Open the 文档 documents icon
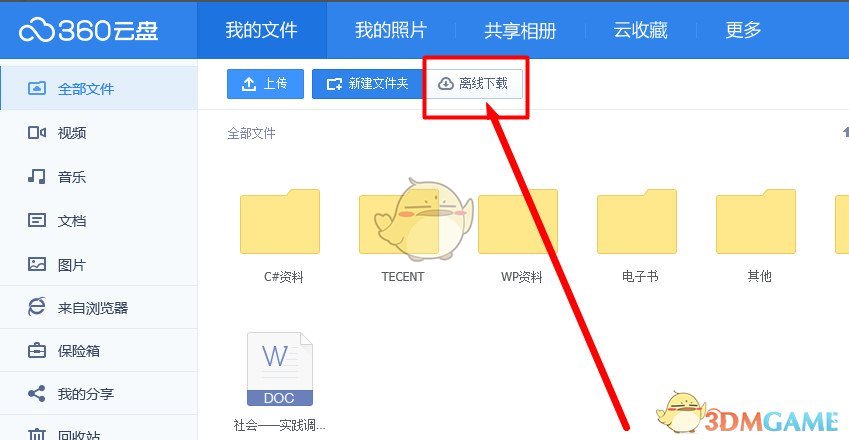849x440 pixels. point(37,220)
